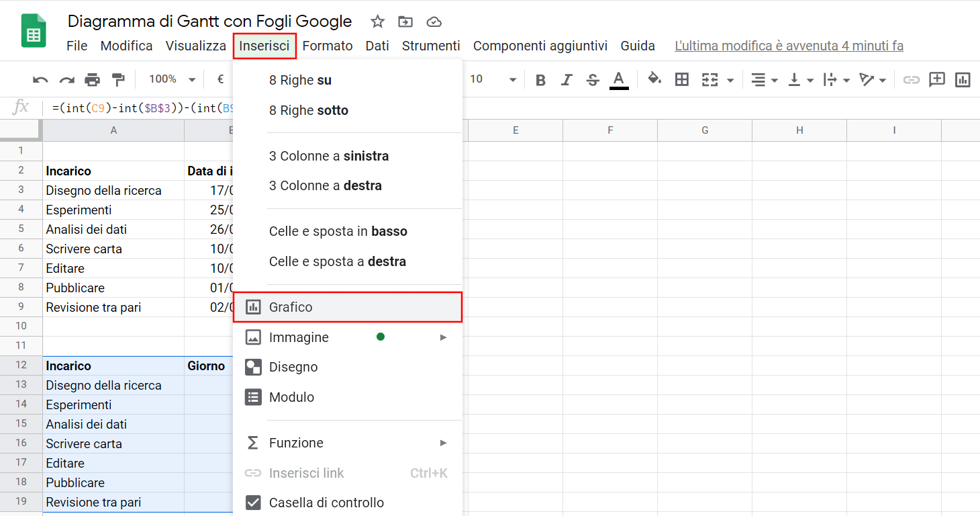
Task: Select row 10 header
Action: 21,326
